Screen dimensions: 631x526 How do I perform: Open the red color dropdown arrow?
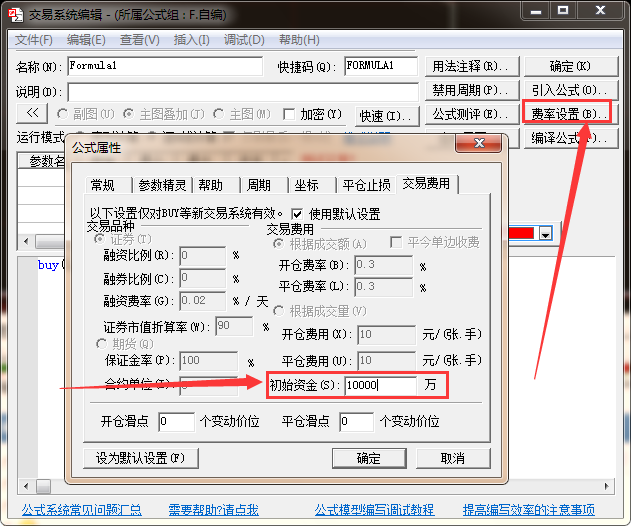(546, 233)
